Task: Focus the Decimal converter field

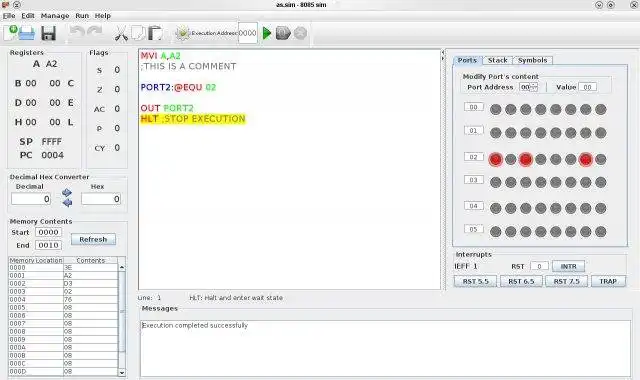Action: tap(31, 199)
